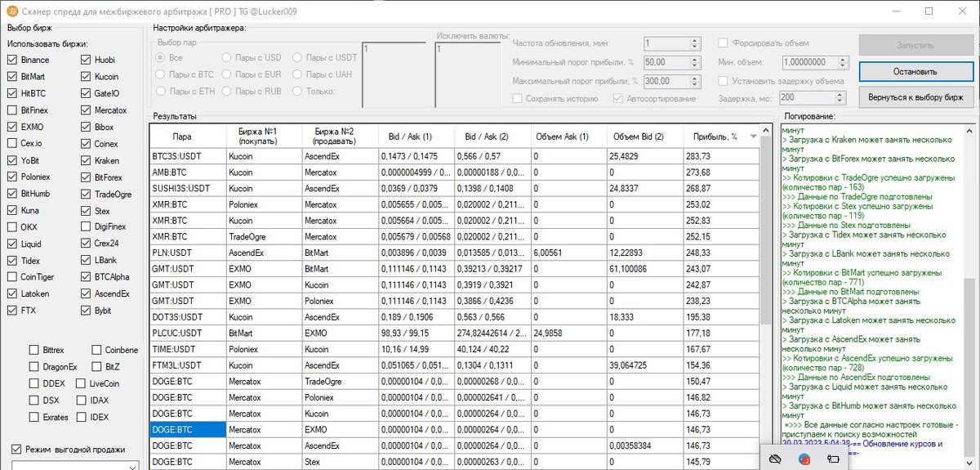Click the 'Bid / Ask (1)' column header

[416, 137]
